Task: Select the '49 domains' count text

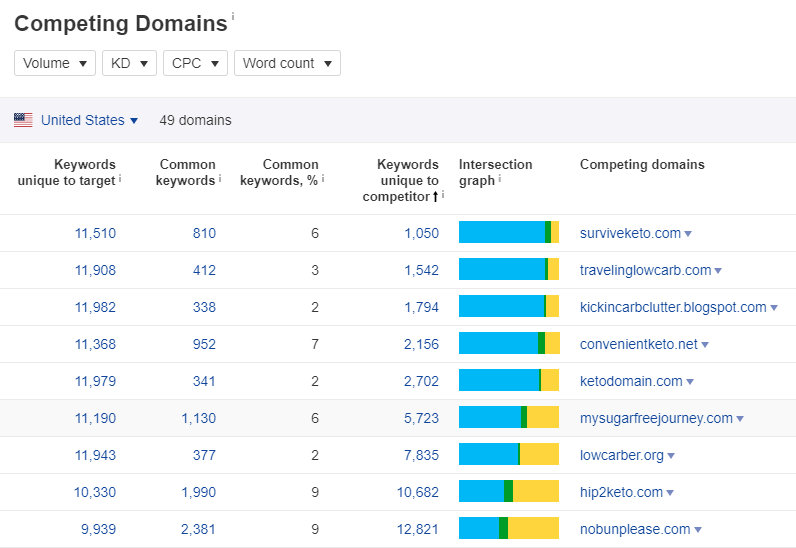Action: [195, 120]
